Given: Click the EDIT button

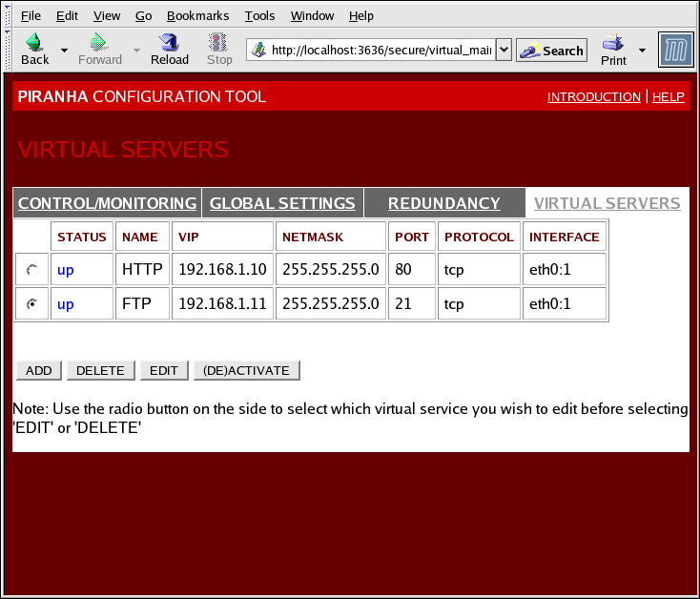Looking at the screenshot, I should pos(164,370).
